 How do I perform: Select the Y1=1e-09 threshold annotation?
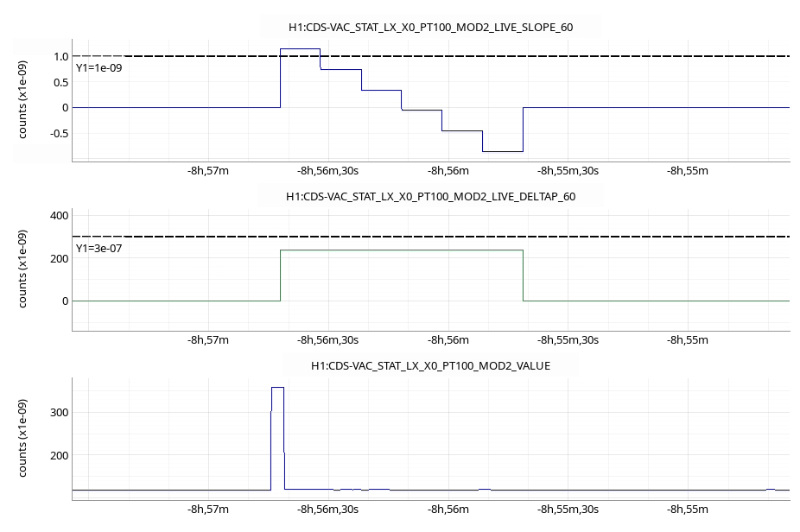[98, 67]
